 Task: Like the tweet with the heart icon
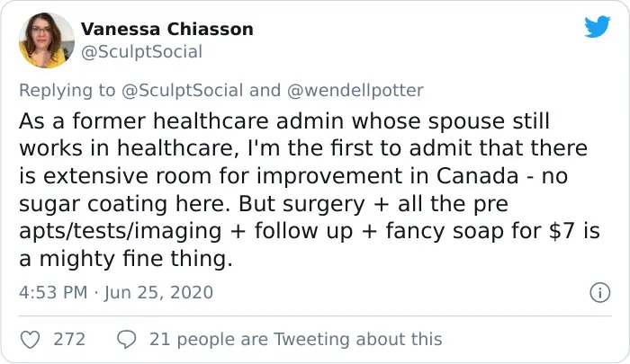pyautogui.click(x=30, y=340)
